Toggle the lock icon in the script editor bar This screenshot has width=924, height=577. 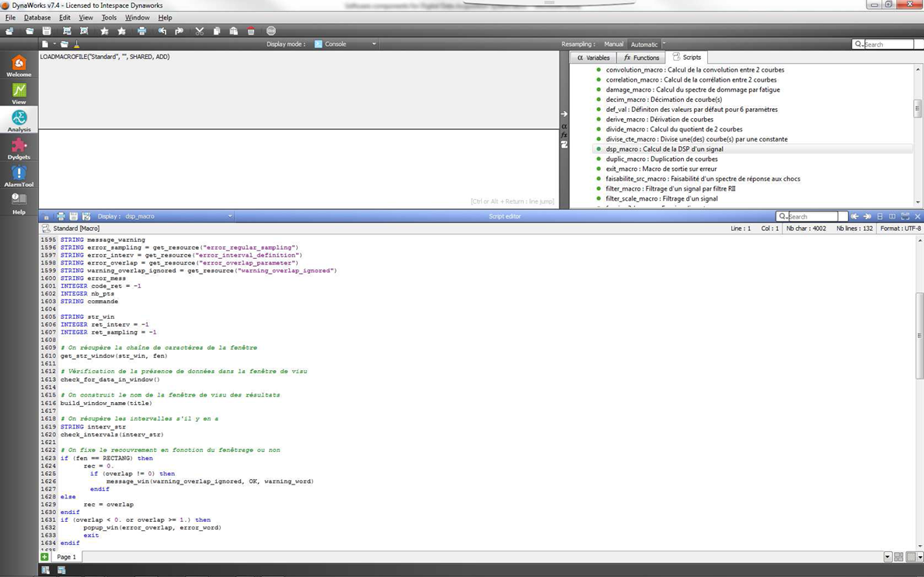(47, 216)
